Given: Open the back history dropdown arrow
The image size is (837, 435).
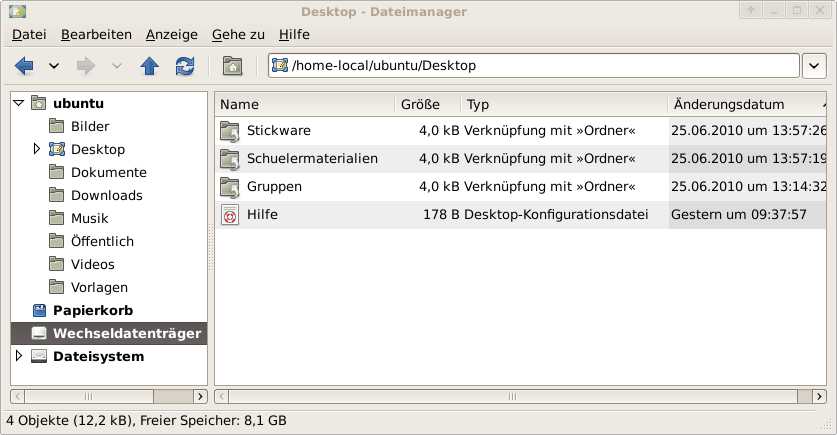Looking at the screenshot, I should 54,66.
